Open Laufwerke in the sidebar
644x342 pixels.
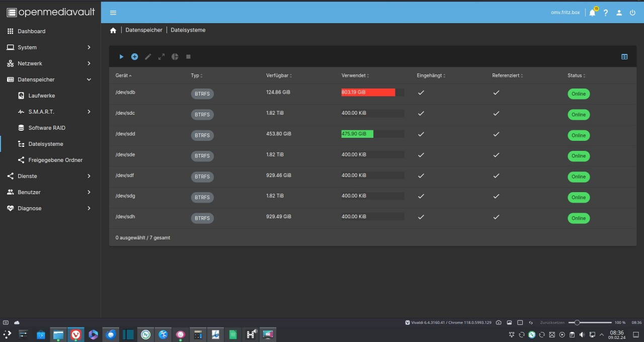pos(50,96)
